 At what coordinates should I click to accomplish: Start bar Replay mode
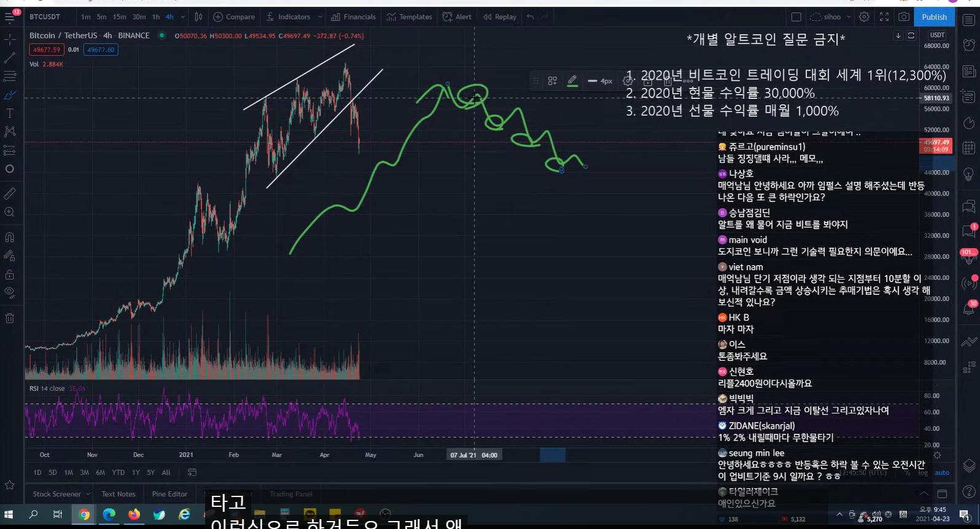coord(500,17)
